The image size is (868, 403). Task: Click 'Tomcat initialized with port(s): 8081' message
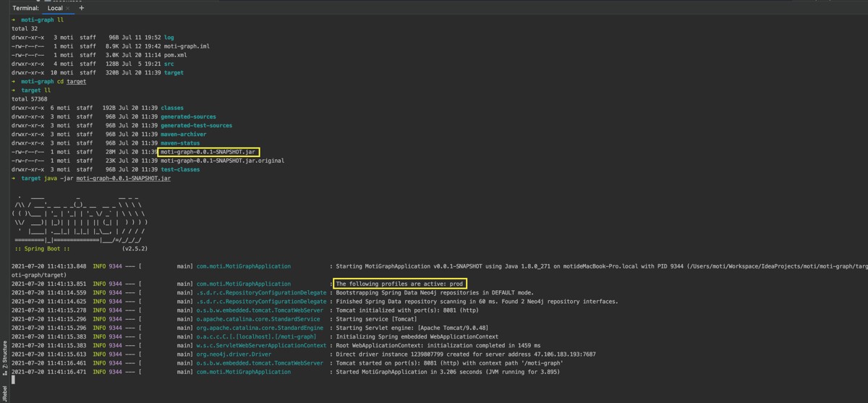click(x=407, y=310)
